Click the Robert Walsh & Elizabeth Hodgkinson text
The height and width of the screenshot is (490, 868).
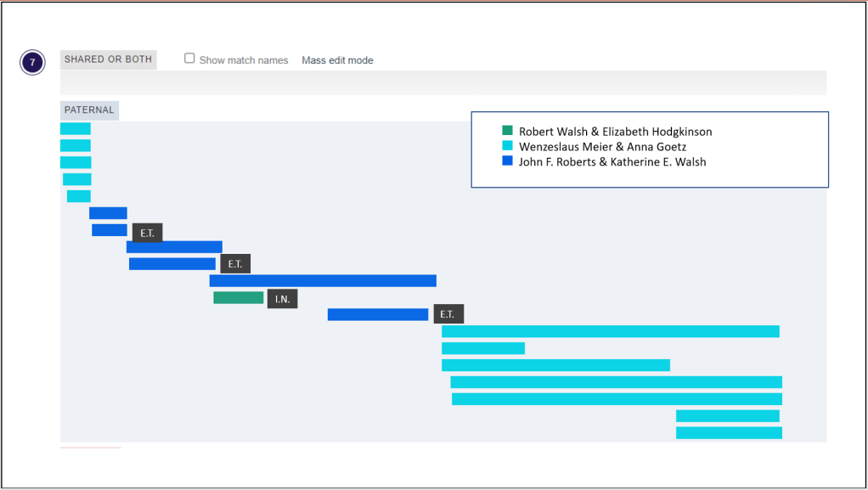[615, 132]
